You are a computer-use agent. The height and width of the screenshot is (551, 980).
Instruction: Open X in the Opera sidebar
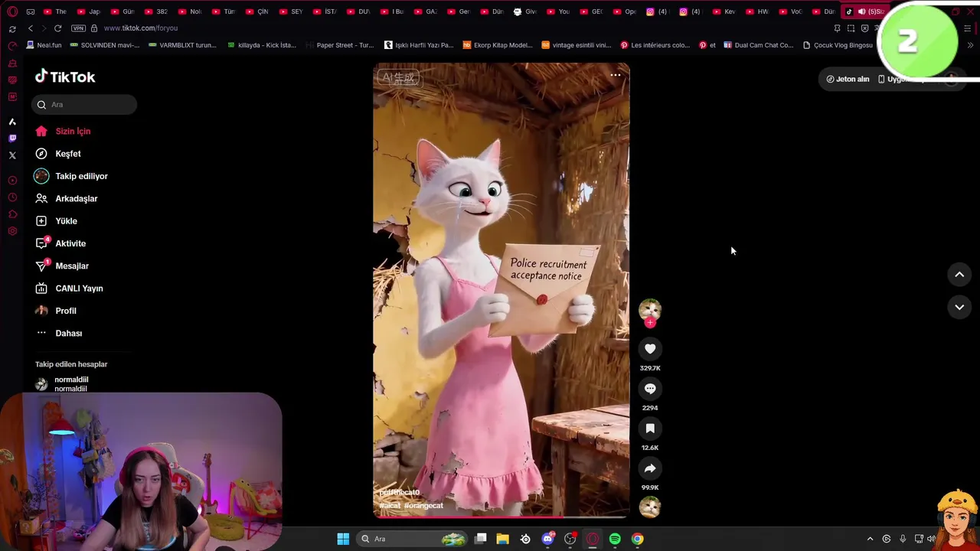[x=12, y=155]
